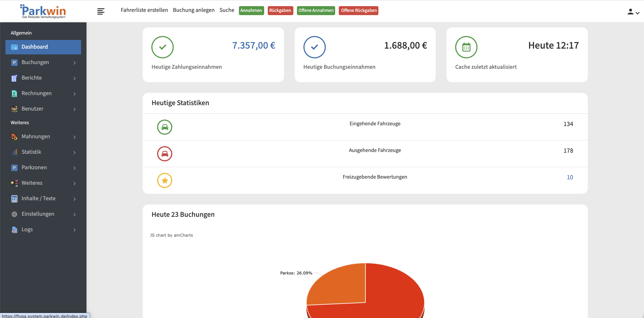Viewport: 644px width, 318px height.
Task: Click the red Rückgaben button
Action: (280, 10)
